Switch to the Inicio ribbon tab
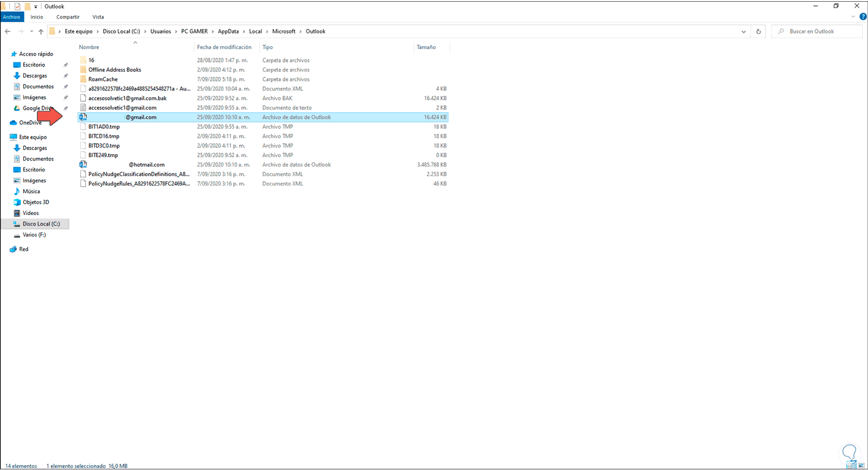This screenshot has height=470, width=868. coord(37,17)
